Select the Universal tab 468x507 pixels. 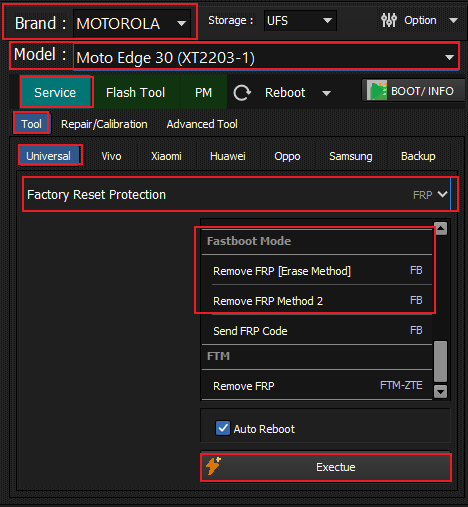point(48,156)
